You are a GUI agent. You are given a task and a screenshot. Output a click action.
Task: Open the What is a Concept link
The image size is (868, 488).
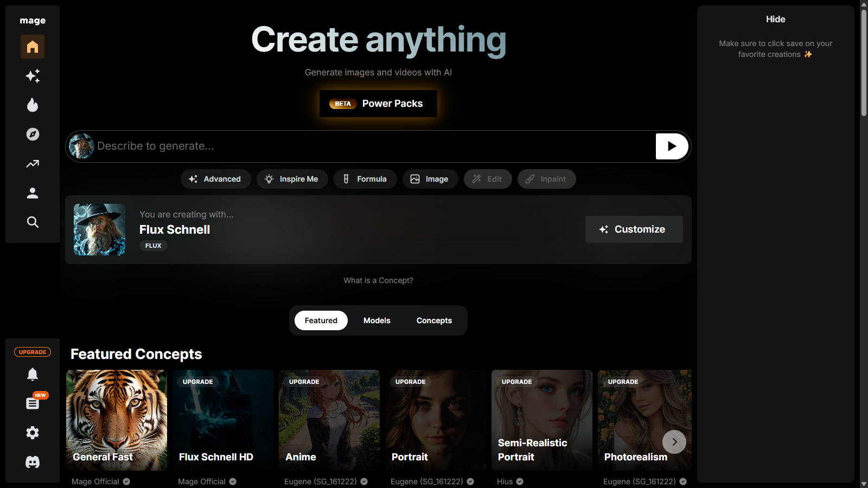pyautogui.click(x=378, y=280)
